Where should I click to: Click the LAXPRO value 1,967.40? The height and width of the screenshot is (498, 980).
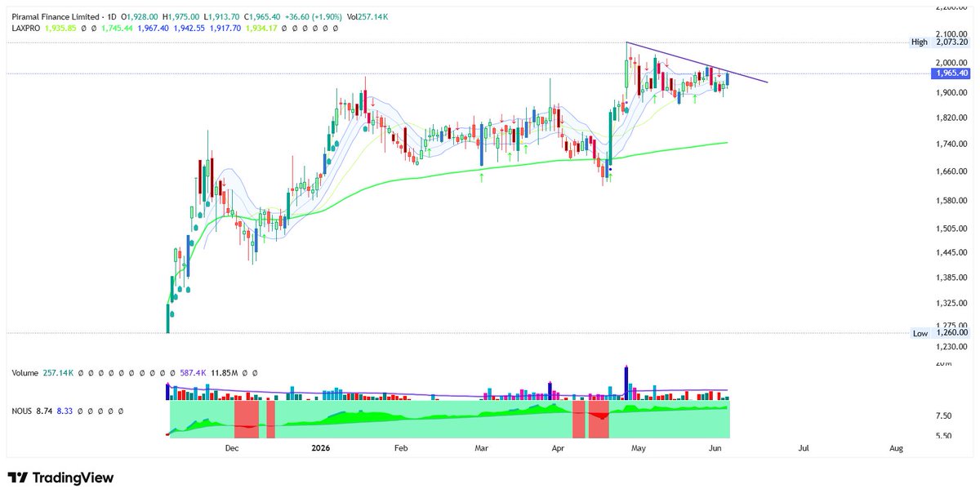pos(154,28)
